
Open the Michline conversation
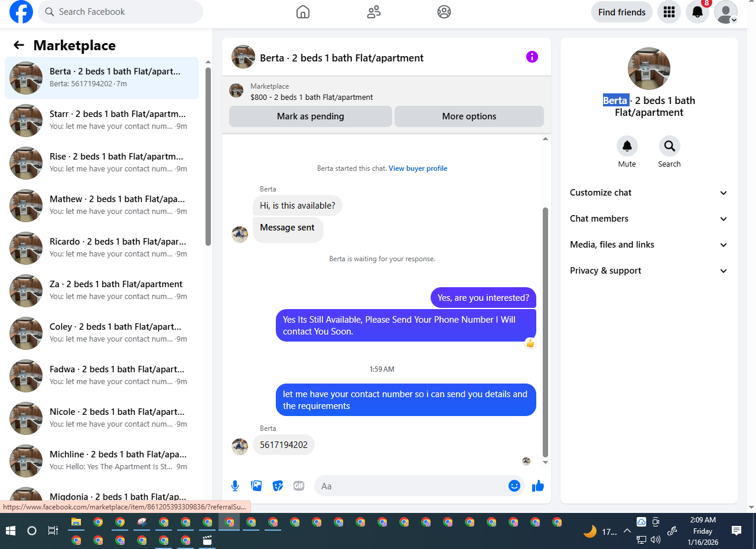pos(102,461)
